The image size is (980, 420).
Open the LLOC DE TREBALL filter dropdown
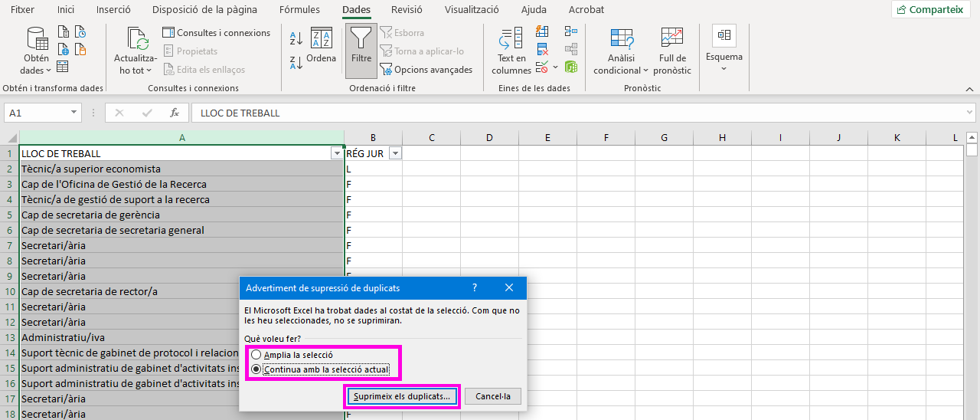(x=336, y=153)
